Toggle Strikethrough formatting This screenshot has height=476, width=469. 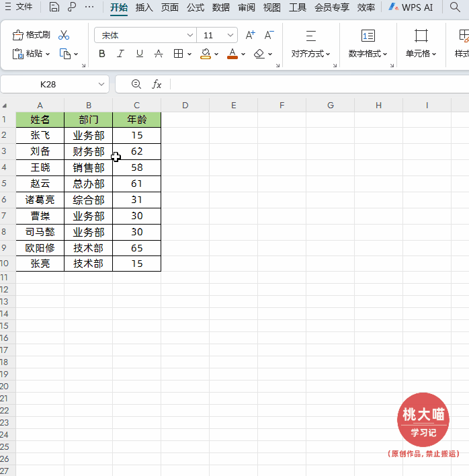(x=159, y=54)
